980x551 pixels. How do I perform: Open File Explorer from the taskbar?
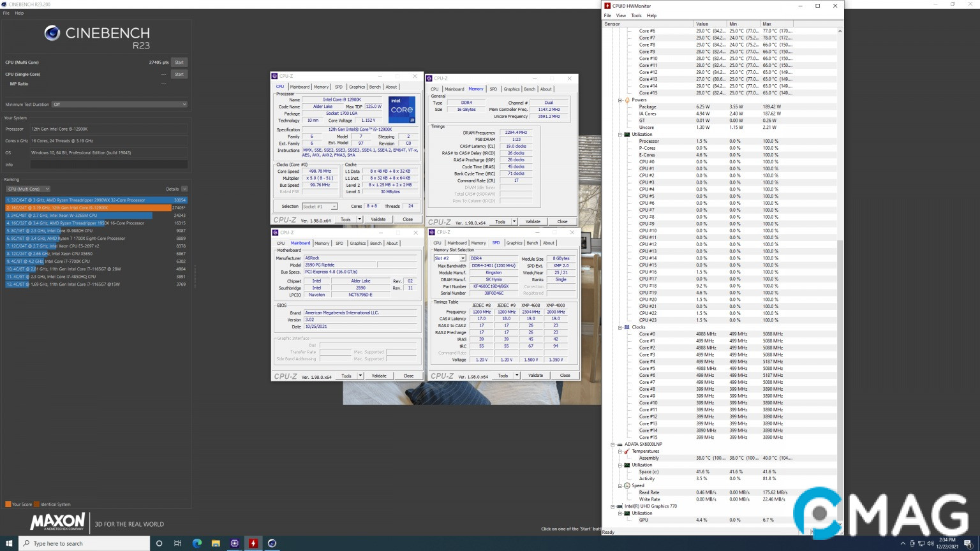point(216,543)
